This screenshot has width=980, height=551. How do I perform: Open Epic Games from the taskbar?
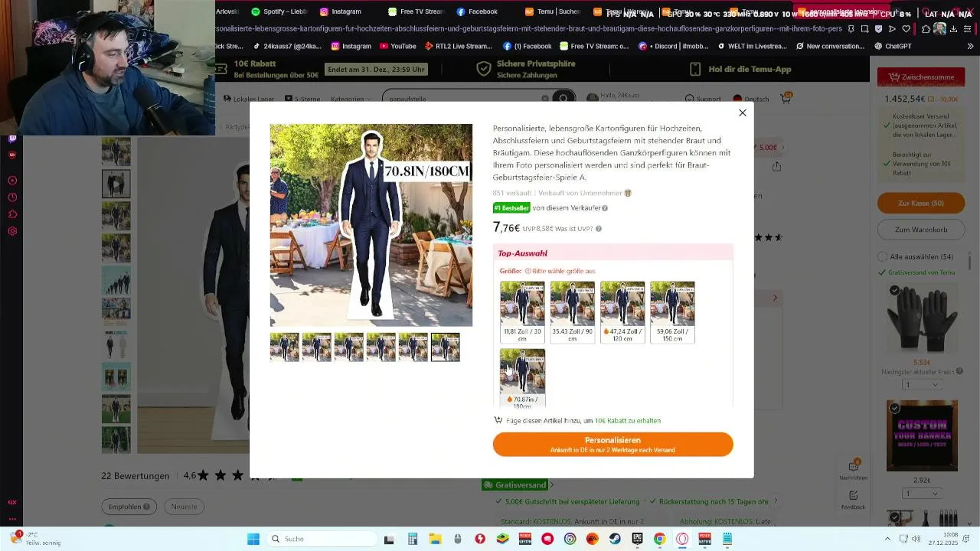pos(637,539)
